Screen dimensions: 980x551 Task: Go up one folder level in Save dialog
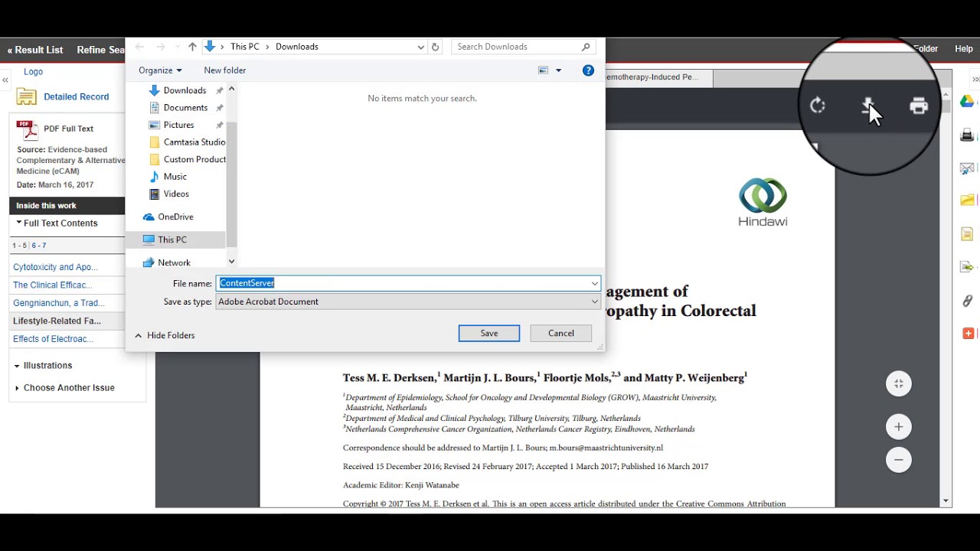pyautogui.click(x=192, y=47)
